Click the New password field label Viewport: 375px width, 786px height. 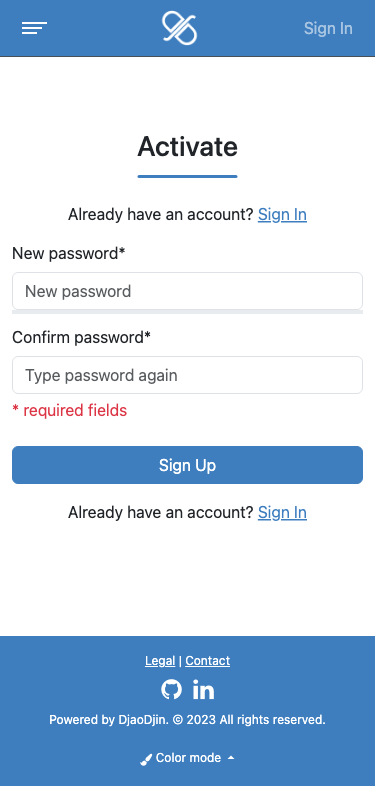pos(69,254)
